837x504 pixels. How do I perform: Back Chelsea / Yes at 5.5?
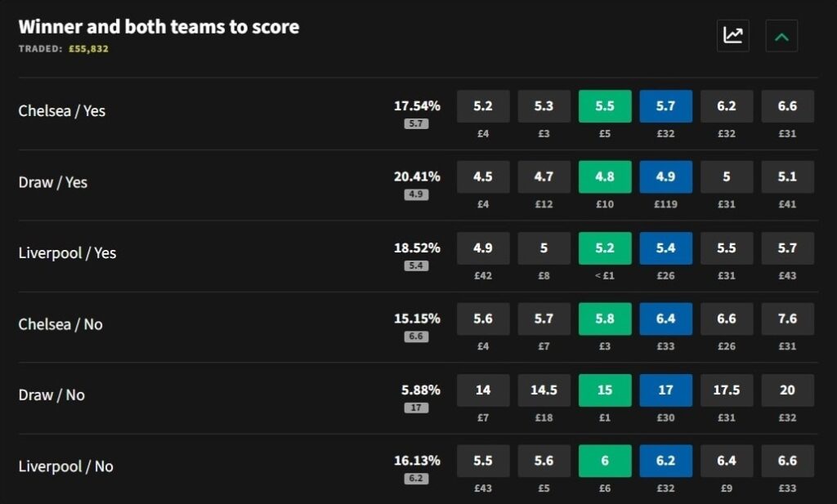click(605, 105)
